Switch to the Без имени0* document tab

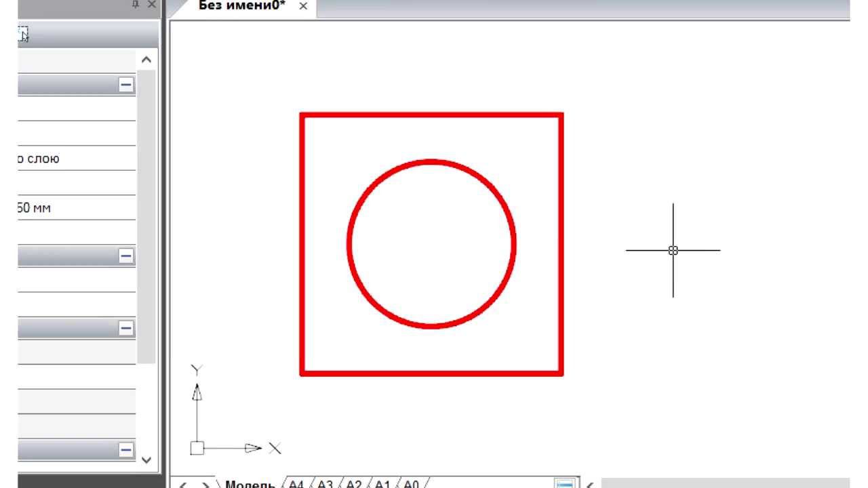pyautogui.click(x=242, y=5)
